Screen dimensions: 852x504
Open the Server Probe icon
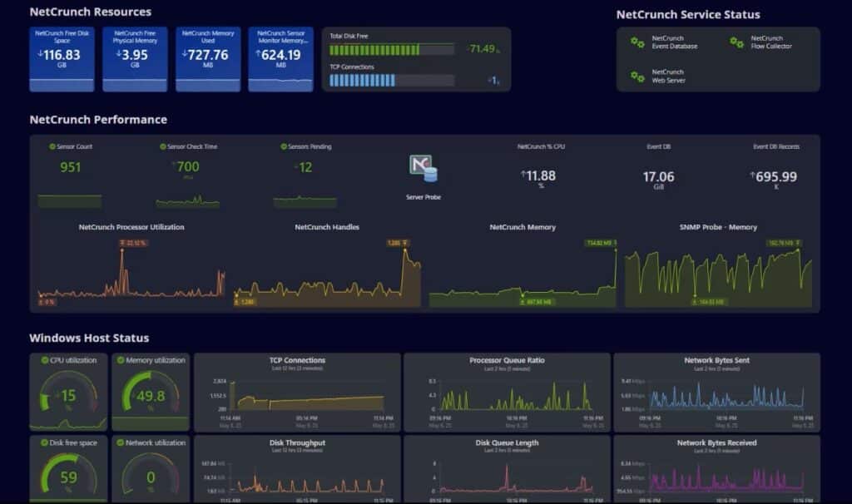click(x=424, y=169)
